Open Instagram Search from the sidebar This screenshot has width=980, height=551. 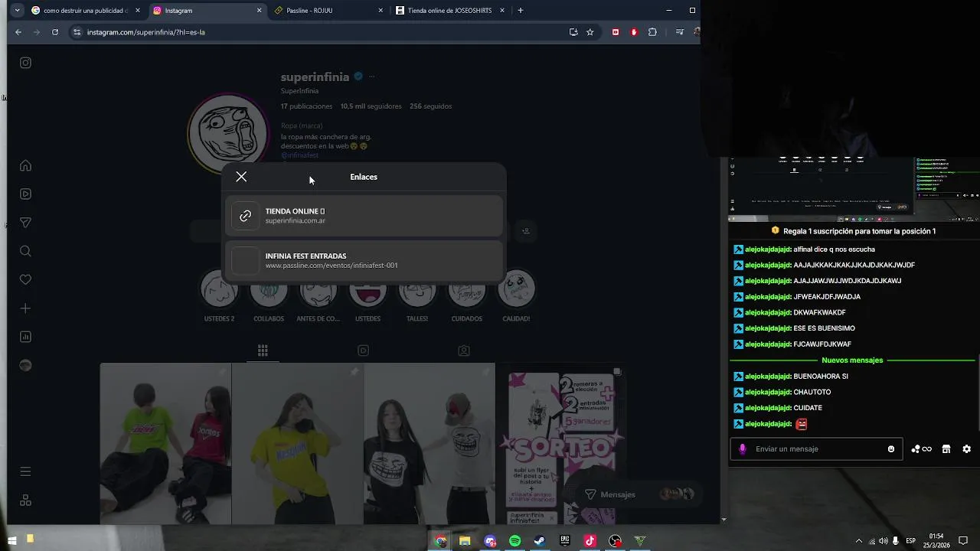coord(25,251)
